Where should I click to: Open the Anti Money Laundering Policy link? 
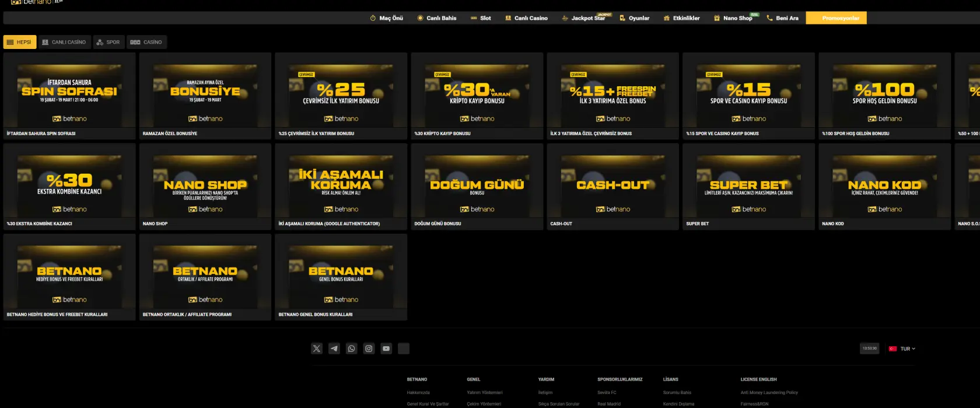pyautogui.click(x=769, y=392)
